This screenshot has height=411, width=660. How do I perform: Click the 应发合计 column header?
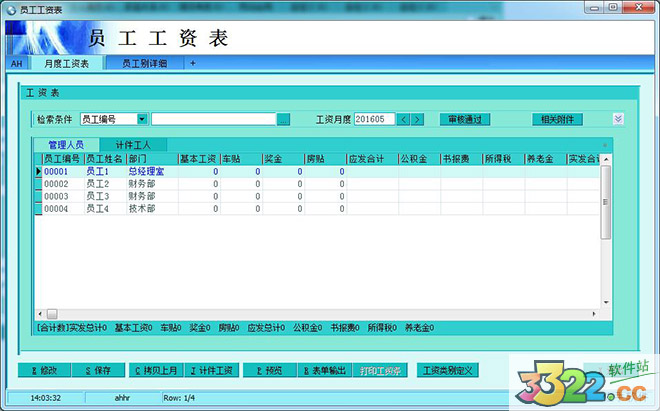(373, 159)
